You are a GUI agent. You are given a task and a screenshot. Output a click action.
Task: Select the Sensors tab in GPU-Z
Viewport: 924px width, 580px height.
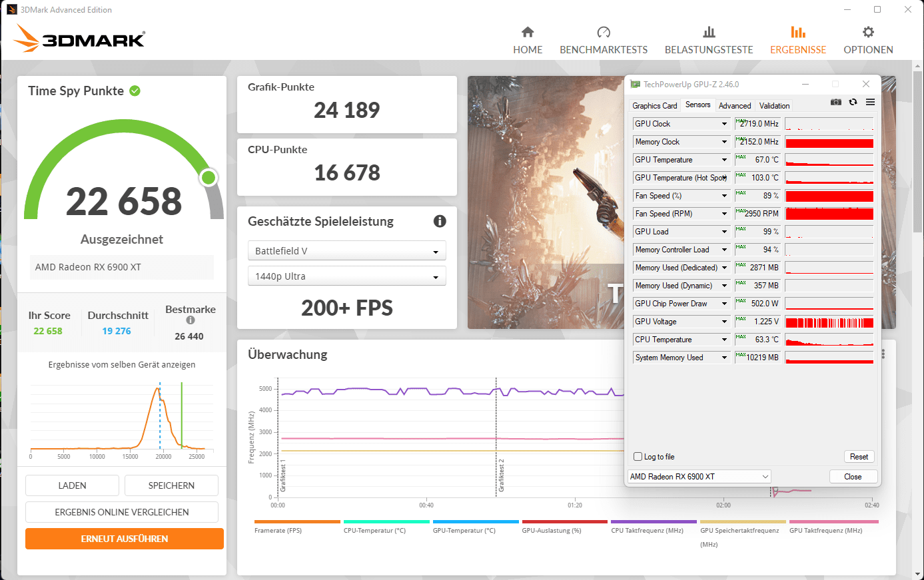[697, 105]
